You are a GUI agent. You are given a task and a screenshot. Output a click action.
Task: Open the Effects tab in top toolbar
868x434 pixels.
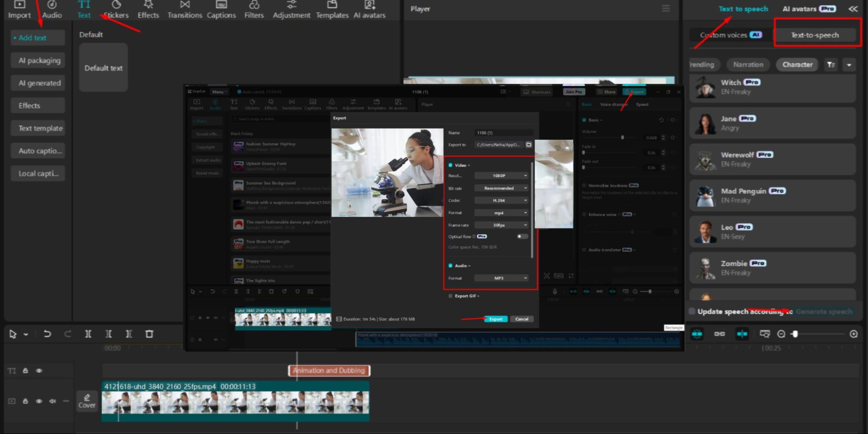click(148, 10)
